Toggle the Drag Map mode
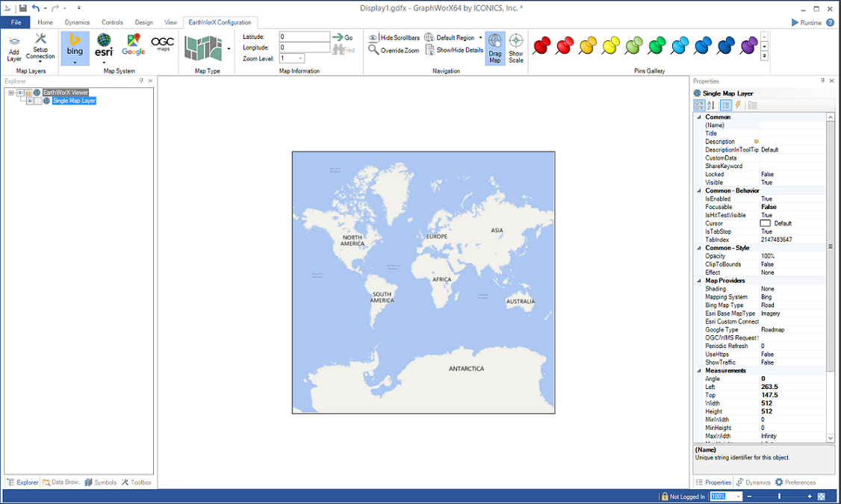Image resolution: width=841 pixels, height=504 pixels. point(495,48)
